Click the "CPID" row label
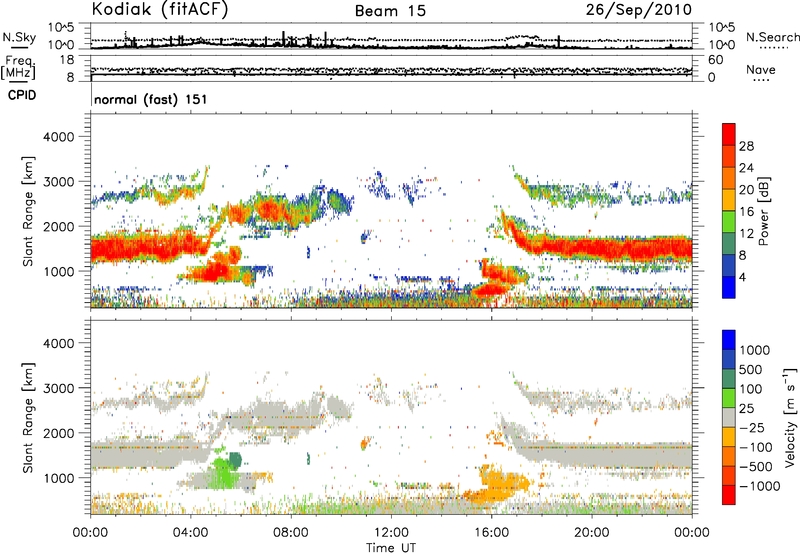 click(22, 95)
